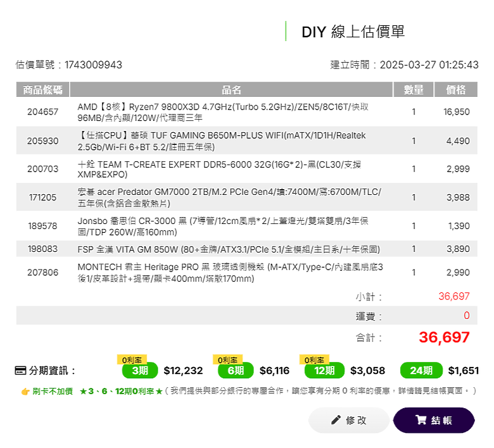Click the 0利率 tag above 12期
Image resolution: width=494 pixels, height=448 pixels.
[x=314, y=360]
